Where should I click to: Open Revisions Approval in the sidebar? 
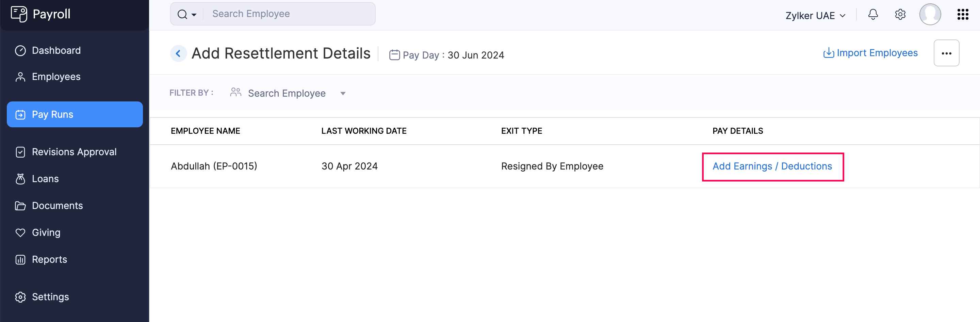[x=74, y=152]
